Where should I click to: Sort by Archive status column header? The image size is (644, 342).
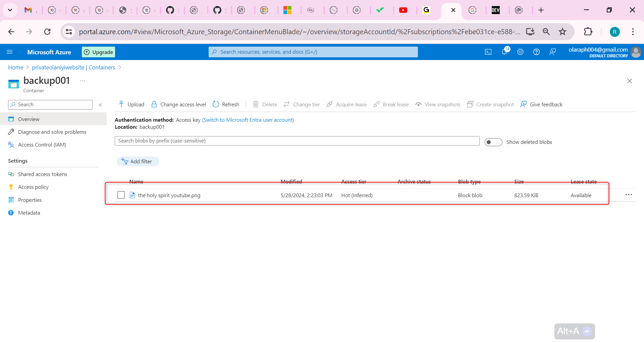414,181
